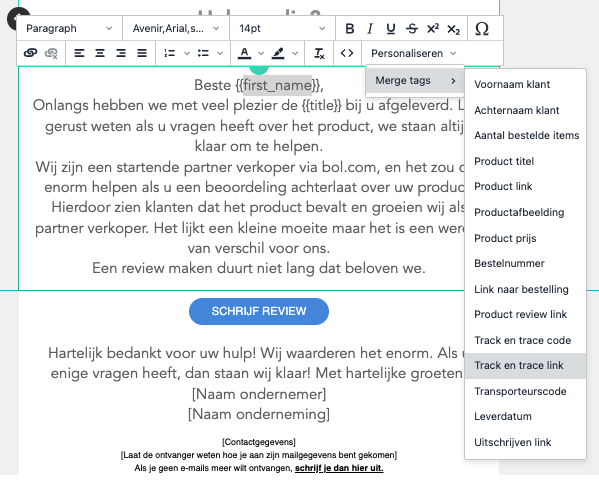Insert Productafbeelding merge tag
The height and width of the screenshot is (483, 599).
(x=525, y=212)
